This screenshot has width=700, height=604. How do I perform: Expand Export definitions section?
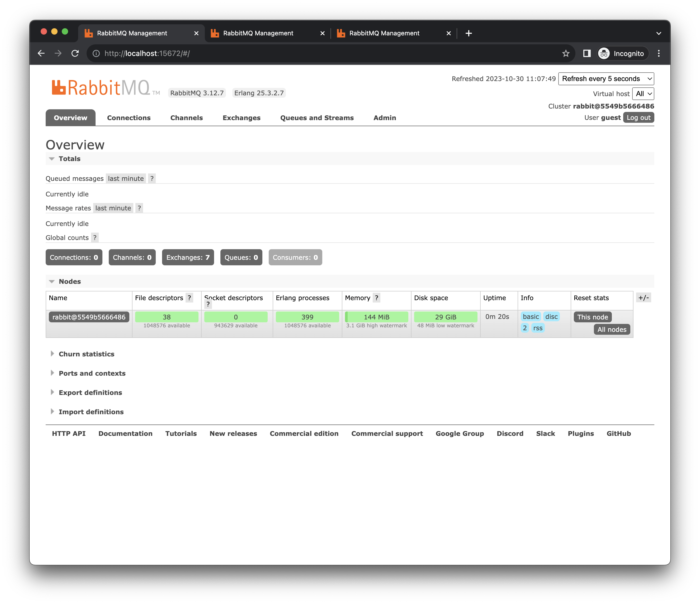click(86, 393)
